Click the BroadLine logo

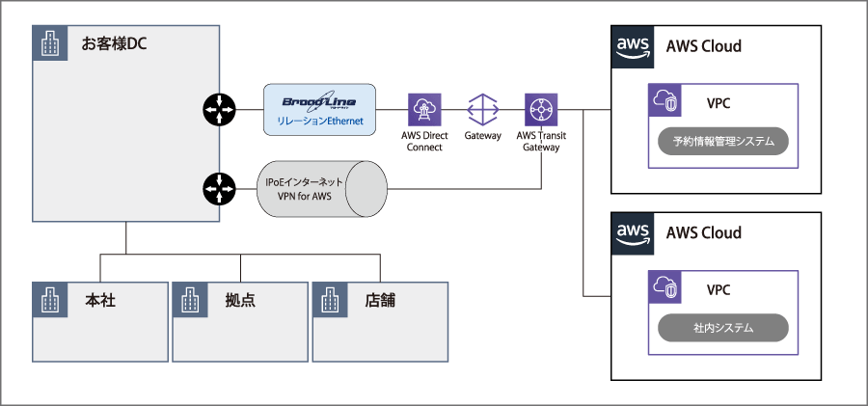tap(319, 102)
